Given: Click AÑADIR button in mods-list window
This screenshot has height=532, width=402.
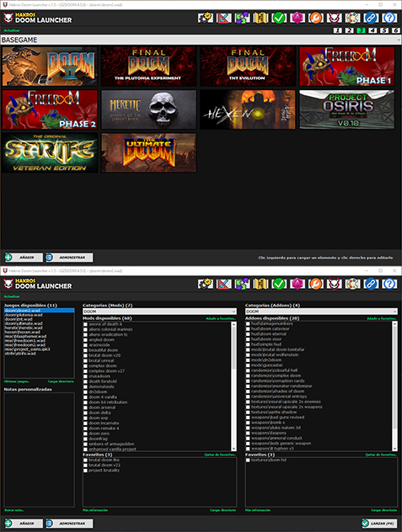Looking at the screenshot, I should coord(24,524).
